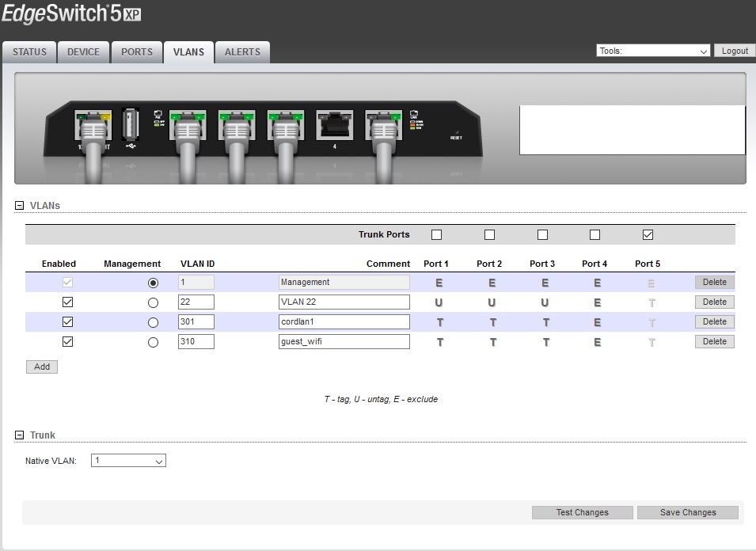The height and width of the screenshot is (551, 756).
Task: Disable the guest_wifi VLAN Enabled checkbox
Action: pos(67,342)
